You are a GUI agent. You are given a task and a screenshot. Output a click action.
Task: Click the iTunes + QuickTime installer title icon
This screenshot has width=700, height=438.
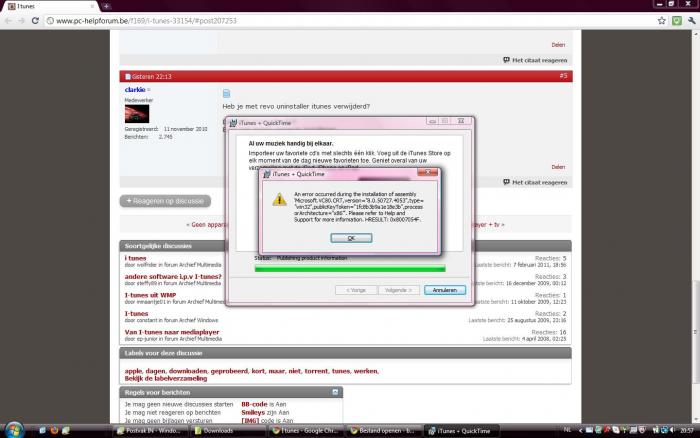[x=233, y=123]
